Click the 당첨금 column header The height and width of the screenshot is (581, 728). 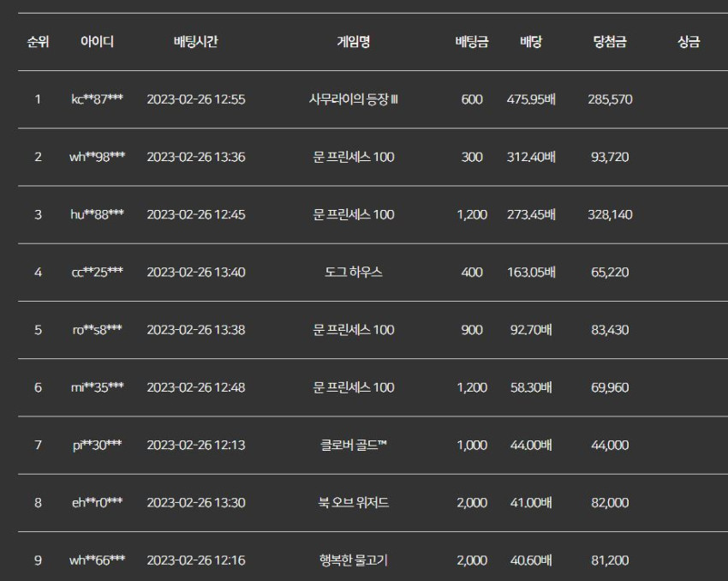[610, 42]
